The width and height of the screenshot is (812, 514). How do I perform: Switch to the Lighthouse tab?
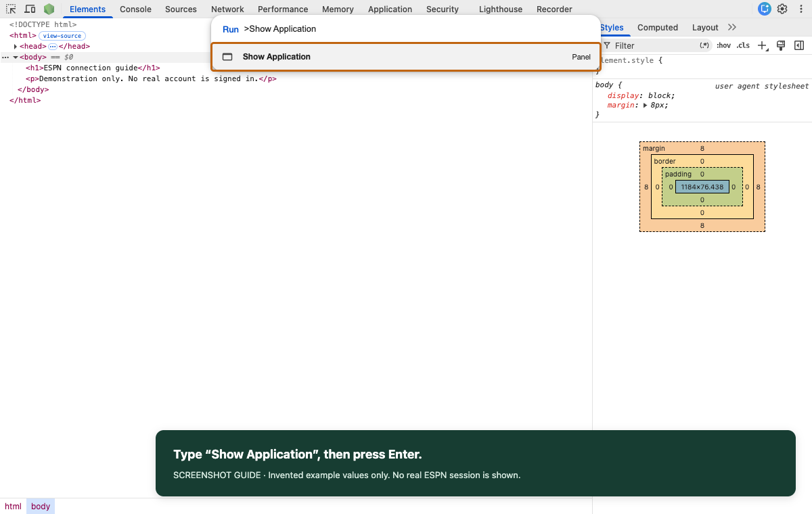[501, 9]
